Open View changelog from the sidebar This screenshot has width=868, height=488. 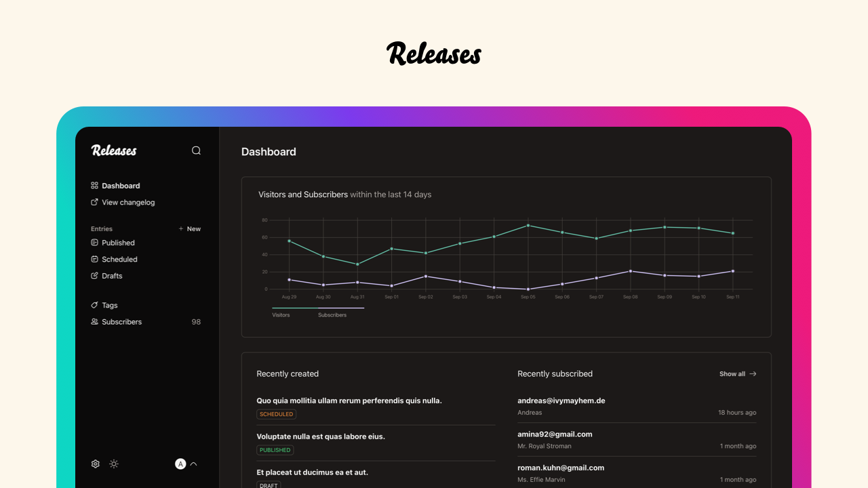(128, 202)
